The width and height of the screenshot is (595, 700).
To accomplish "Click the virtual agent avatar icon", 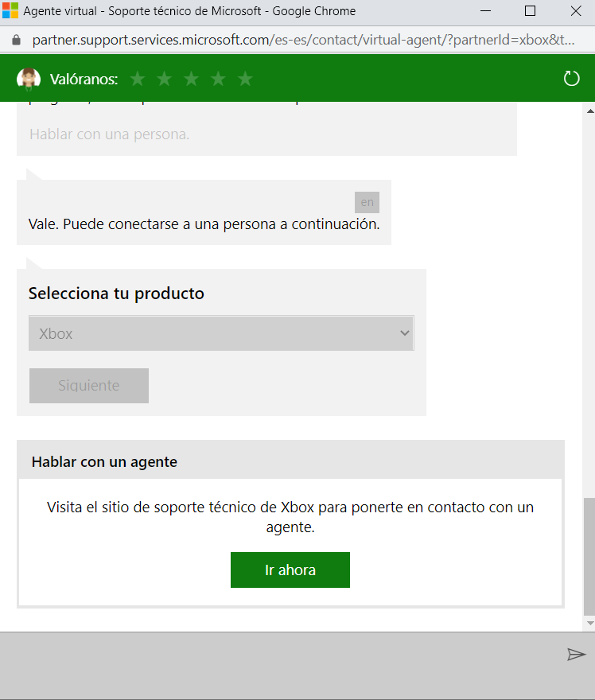I will tap(29, 79).
